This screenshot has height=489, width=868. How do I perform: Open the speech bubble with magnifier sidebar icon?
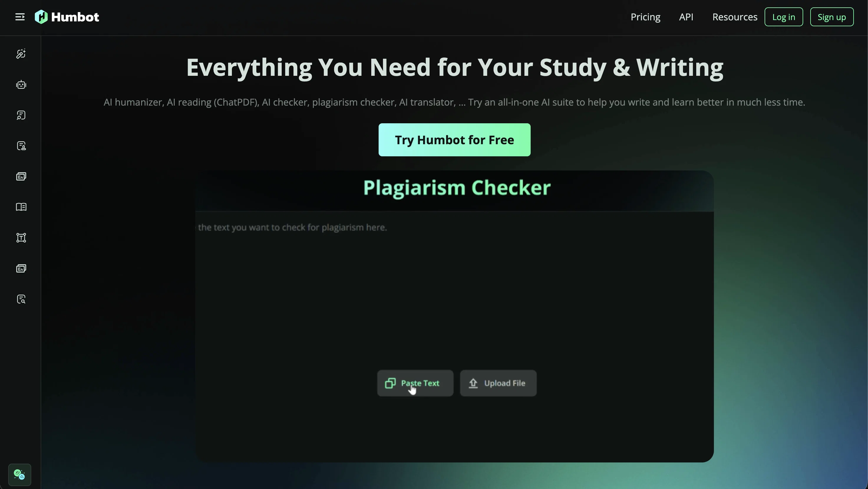pos(21,115)
